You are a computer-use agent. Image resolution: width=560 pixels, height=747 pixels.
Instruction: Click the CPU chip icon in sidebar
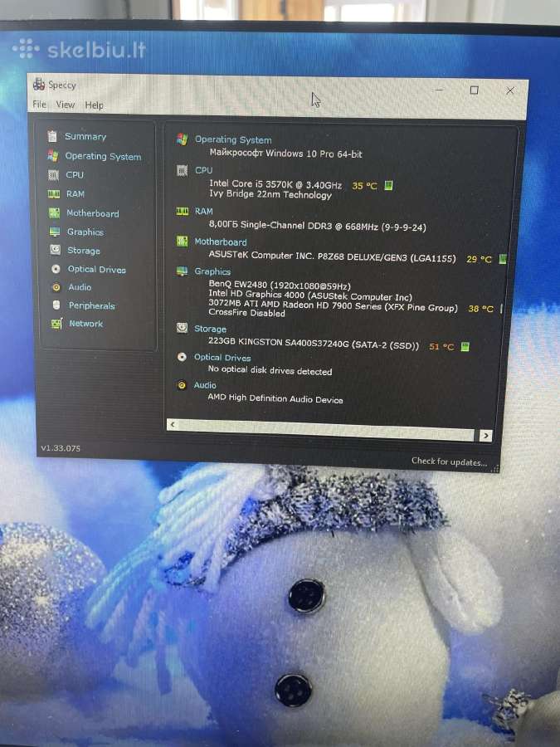pyautogui.click(x=53, y=175)
